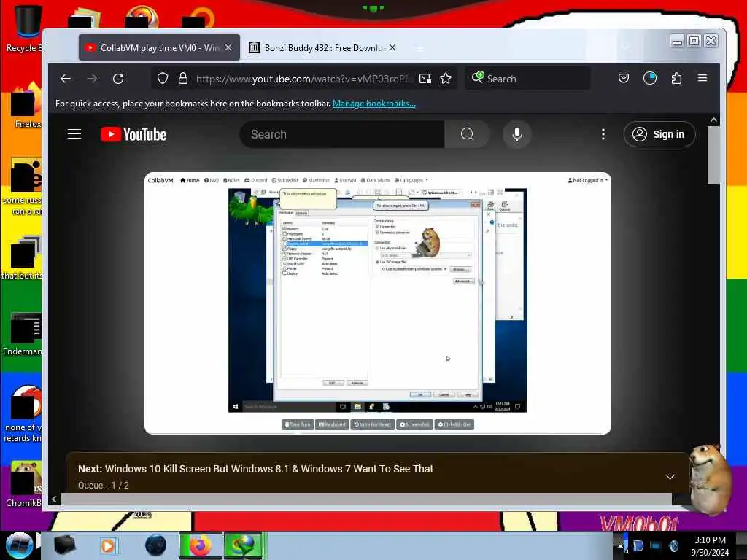Bookmark this page with star icon
747x560 pixels.
pyautogui.click(x=446, y=78)
